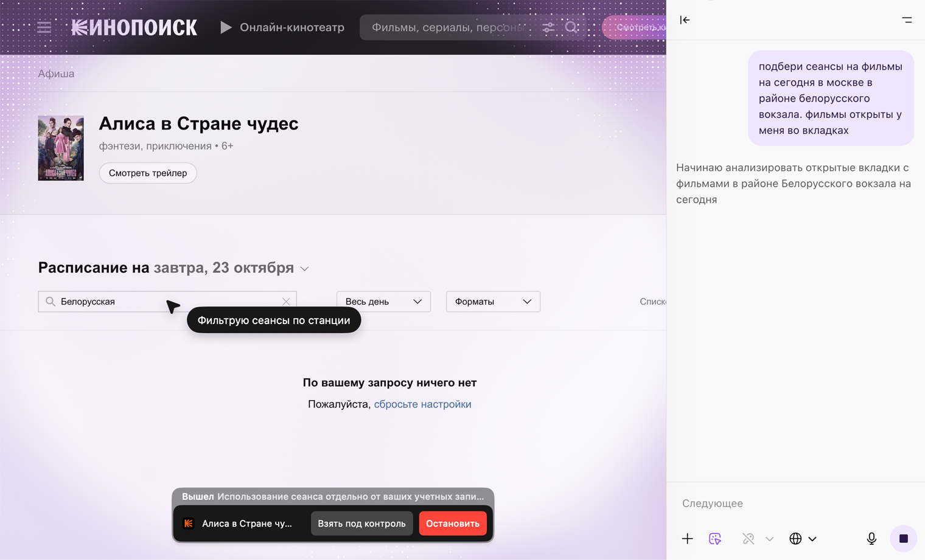
Task: Click the Смотреть трейлер button
Action: click(x=147, y=173)
